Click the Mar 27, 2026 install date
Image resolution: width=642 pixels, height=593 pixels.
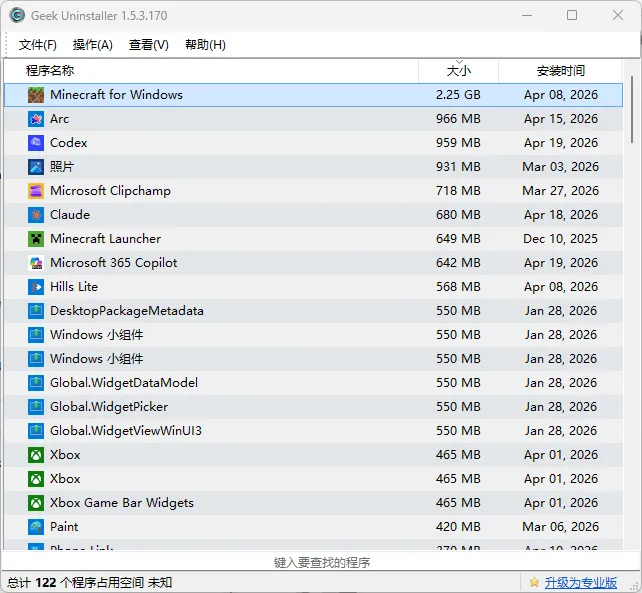[x=561, y=191]
